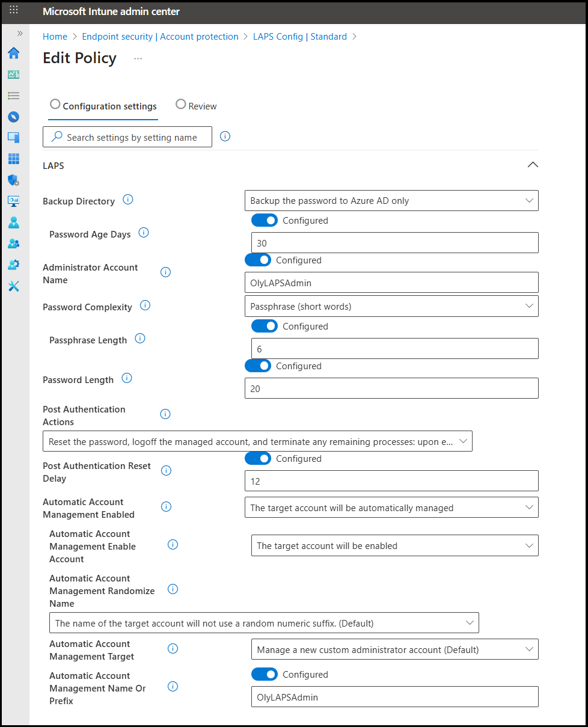This screenshot has height=727, width=588.
Task: Open Troubleshooting tools icon in sidebar
Action: 14,286
